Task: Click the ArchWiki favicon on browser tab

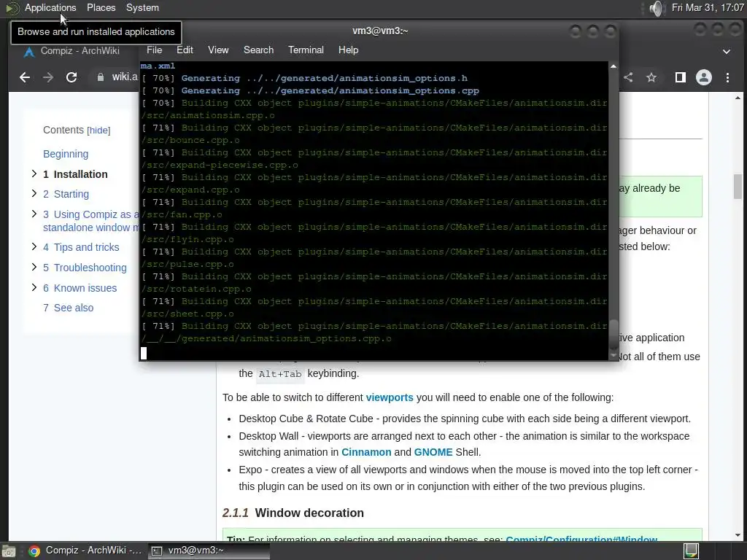Action: click(29, 52)
